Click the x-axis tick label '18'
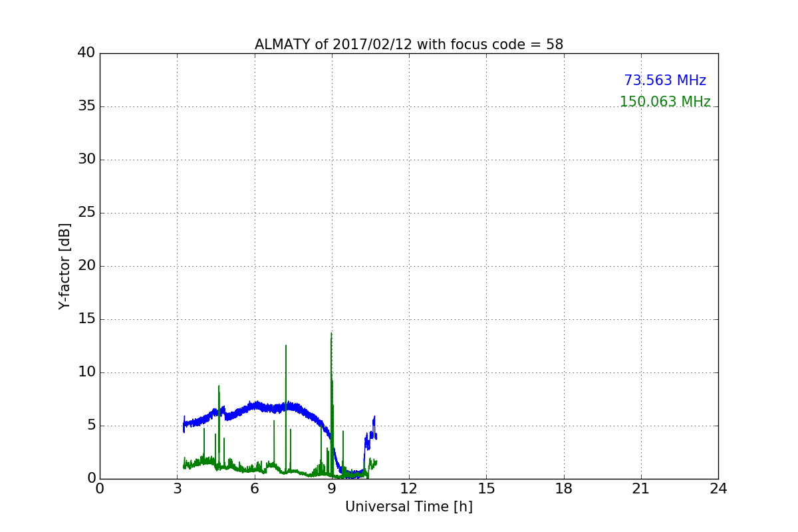 coord(564,489)
